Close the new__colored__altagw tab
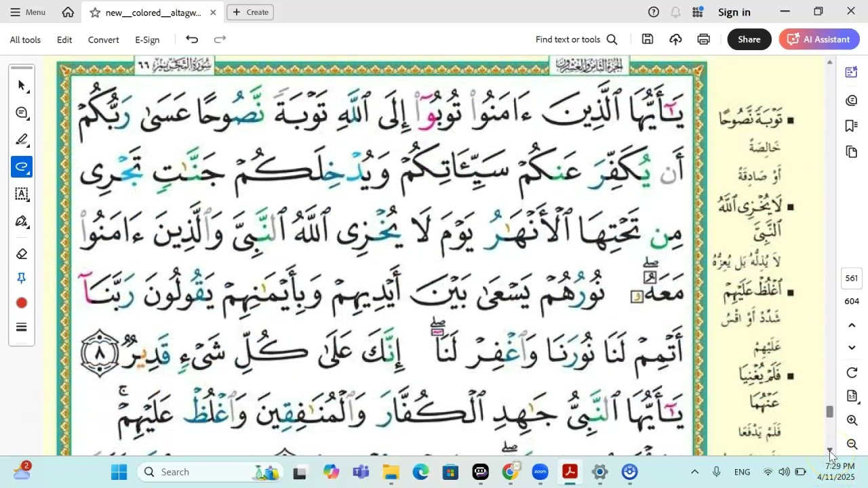This screenshot has width=868, height=488. click(213, 12)
